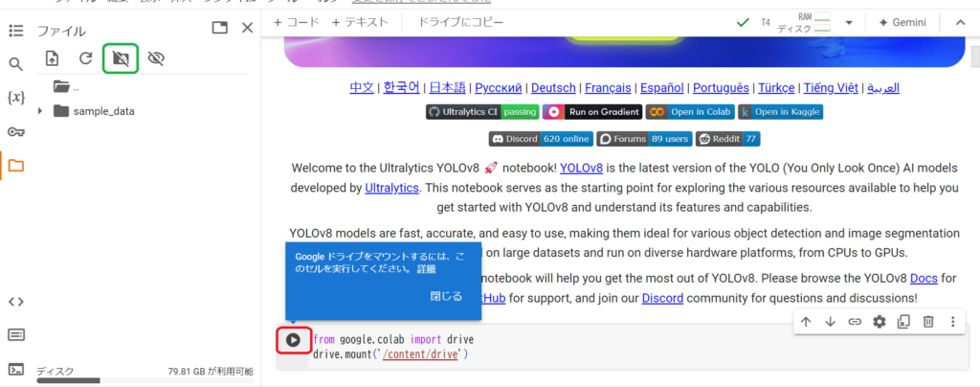The width and height of the screenshot is (980, 387).
Task: Move the cell up
Action: coord(806,322)
